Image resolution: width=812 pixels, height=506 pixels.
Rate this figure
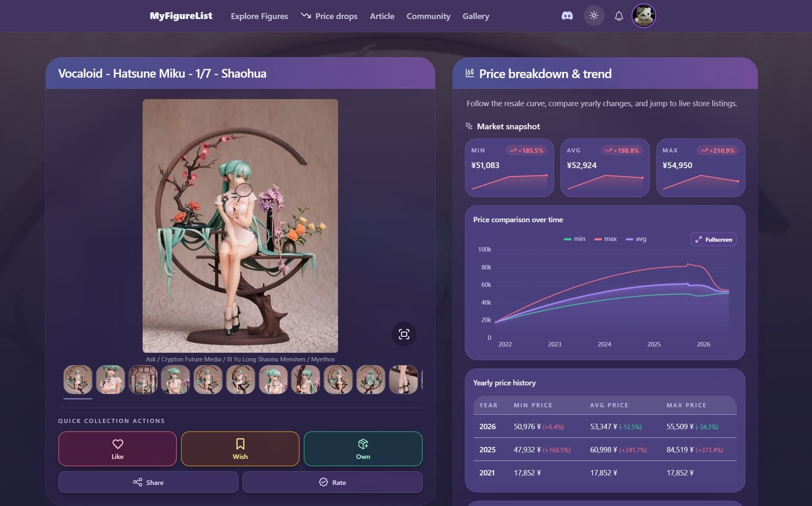(332, 482)
